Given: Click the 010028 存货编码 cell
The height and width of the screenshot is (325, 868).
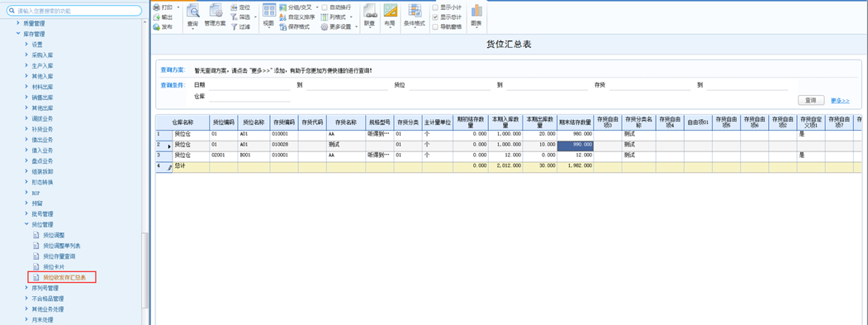Looking at the screenshot, I should 284,145.
